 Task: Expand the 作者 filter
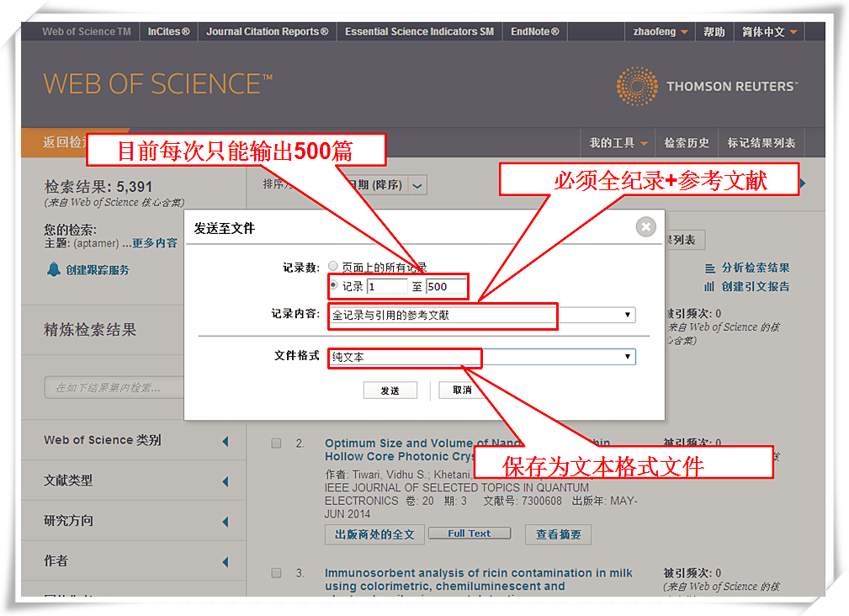[x=226, y=562]
